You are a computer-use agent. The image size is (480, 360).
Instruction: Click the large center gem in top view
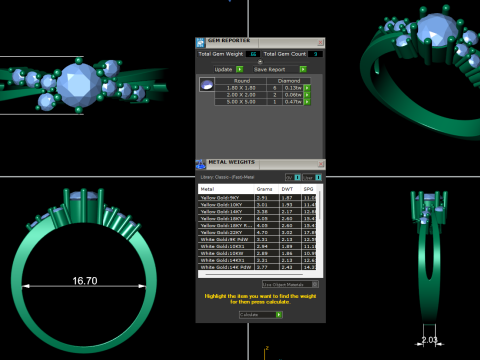[79, 85]
